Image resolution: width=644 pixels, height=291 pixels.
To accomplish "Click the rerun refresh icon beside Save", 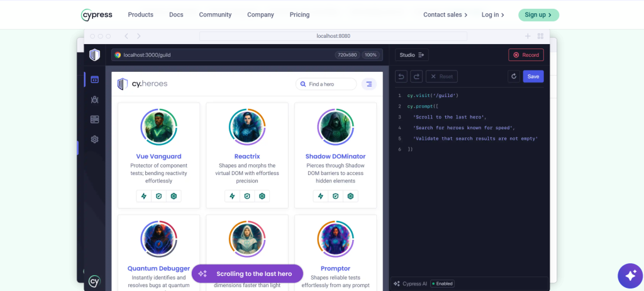I will [x=514, y=76].
